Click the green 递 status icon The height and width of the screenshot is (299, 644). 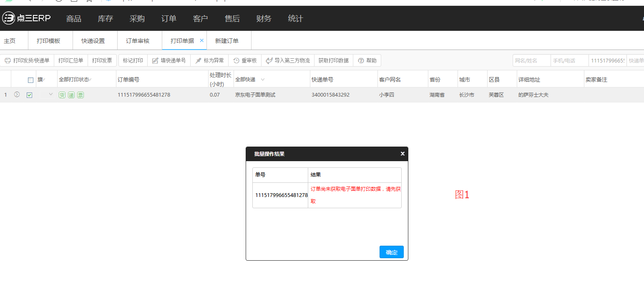coord(71,95)
